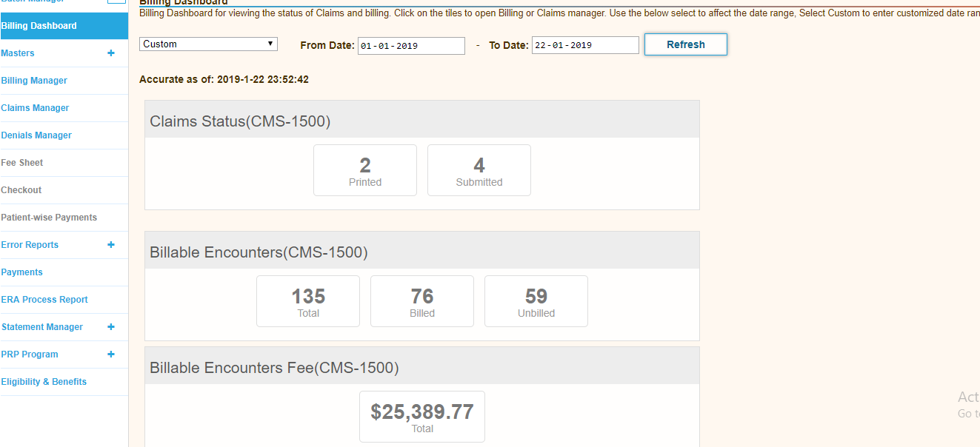Open Claims Manager from sidebar
980x447 pixels.
(35, 108)
